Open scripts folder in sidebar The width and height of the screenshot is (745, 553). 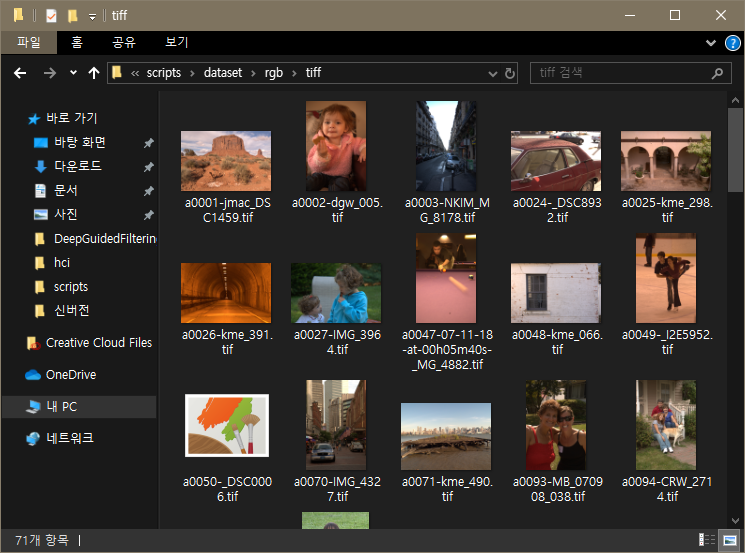(70, 287)
